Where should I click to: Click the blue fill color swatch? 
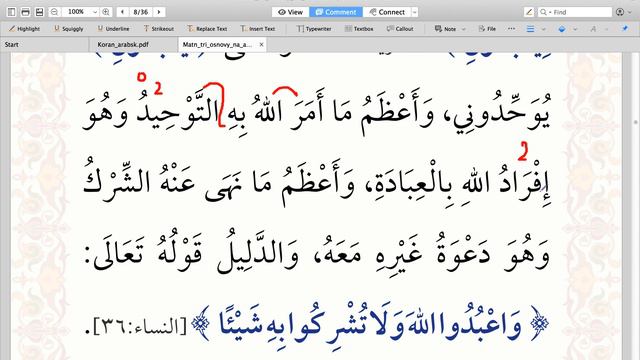(x=562, y=29)
